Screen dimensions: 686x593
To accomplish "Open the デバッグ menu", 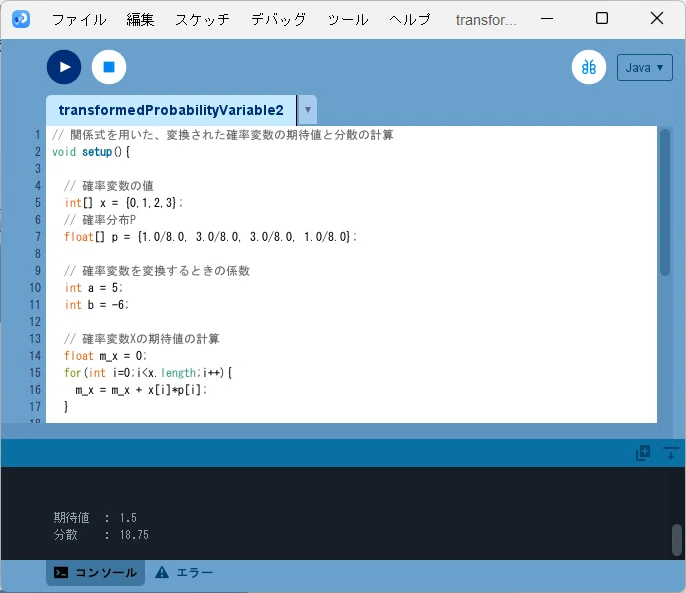I will coord(279,20).
